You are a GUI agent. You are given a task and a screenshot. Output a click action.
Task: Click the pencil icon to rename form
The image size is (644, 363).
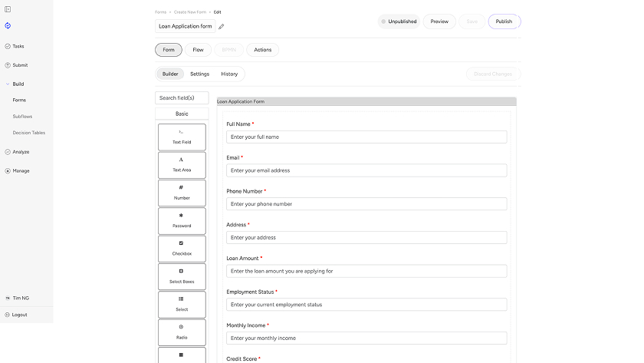point(222,27)
